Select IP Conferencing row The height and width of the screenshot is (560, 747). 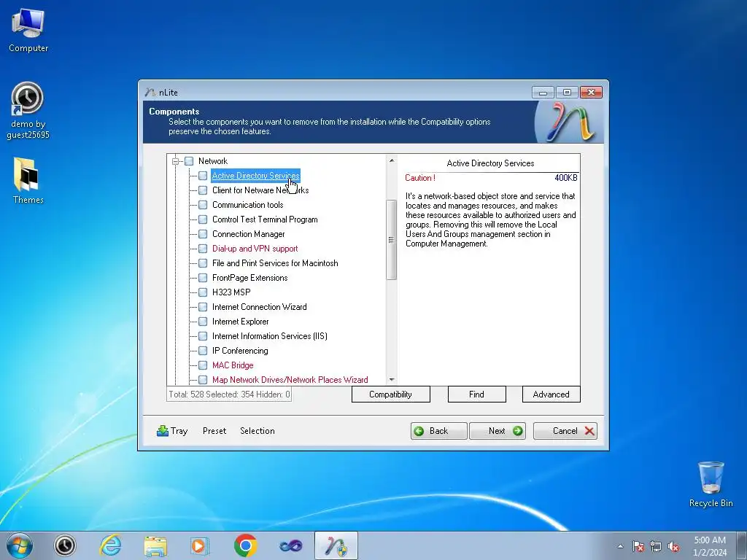[240, 351]
